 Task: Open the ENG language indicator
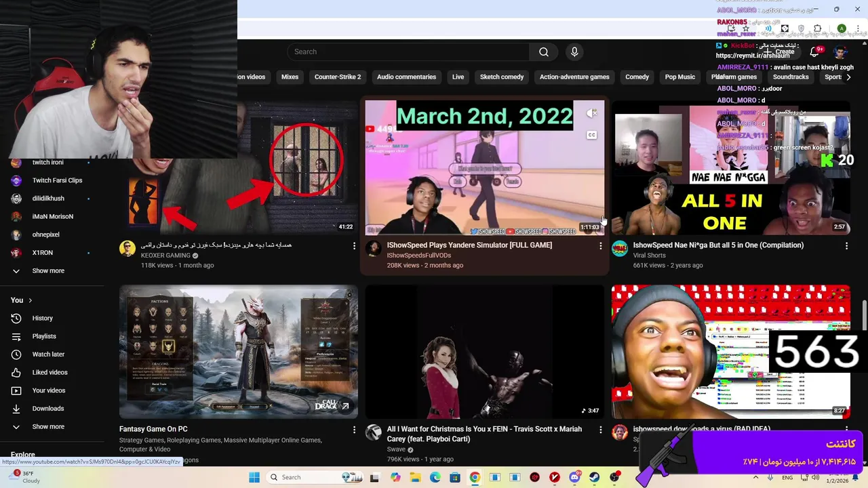787,477
